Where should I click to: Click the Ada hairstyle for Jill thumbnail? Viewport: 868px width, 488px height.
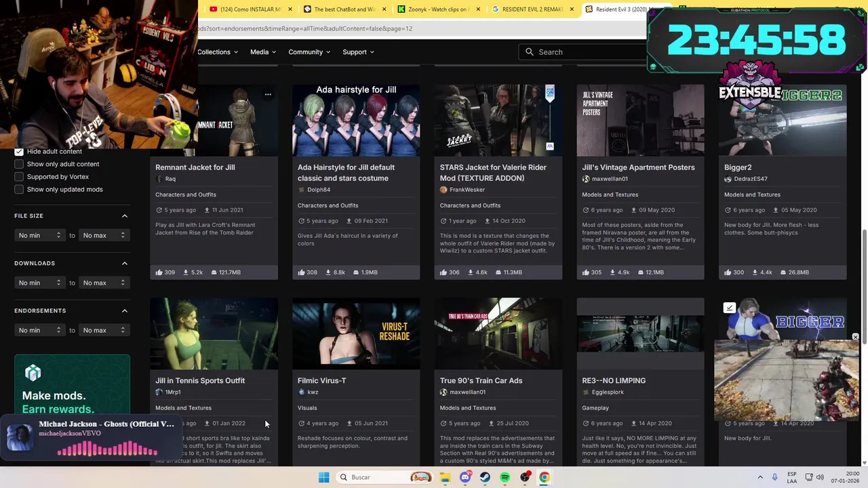coord(356,120)
